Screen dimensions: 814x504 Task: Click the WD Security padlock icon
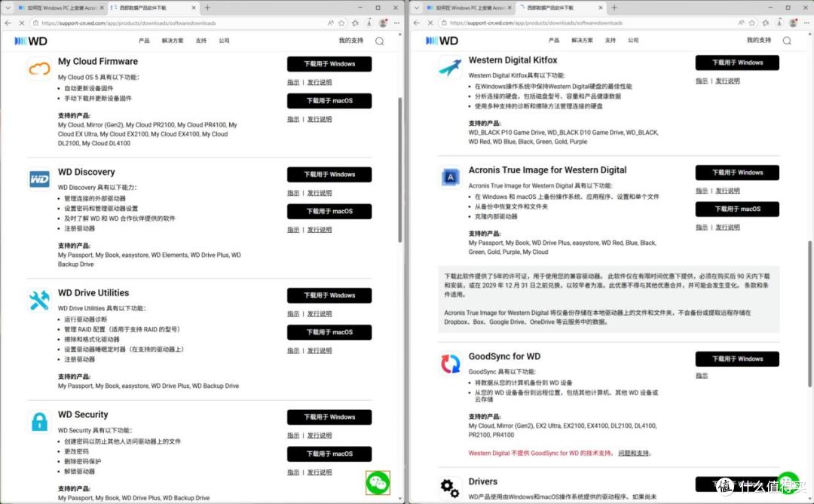[x=39, y=421]
